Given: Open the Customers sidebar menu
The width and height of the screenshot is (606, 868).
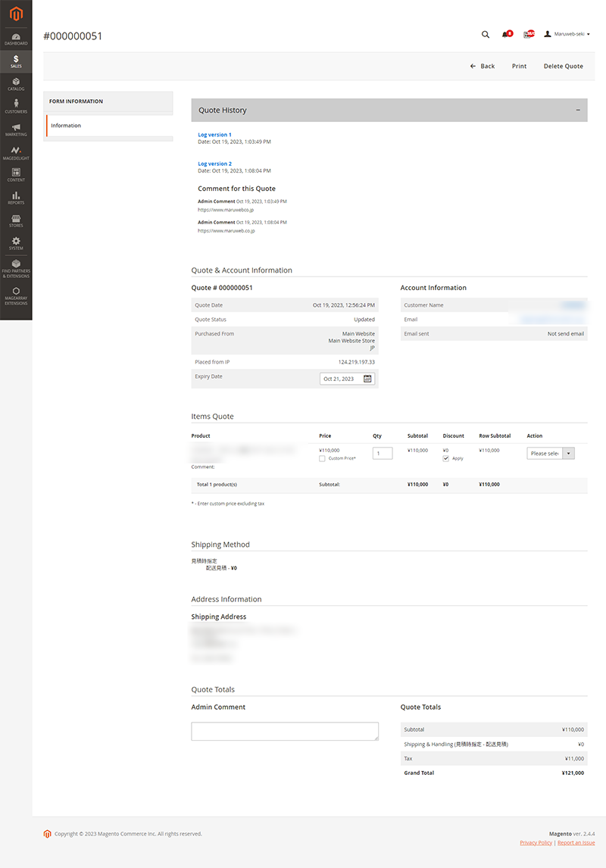Looking at the screenshot, I should click(16, 106).
